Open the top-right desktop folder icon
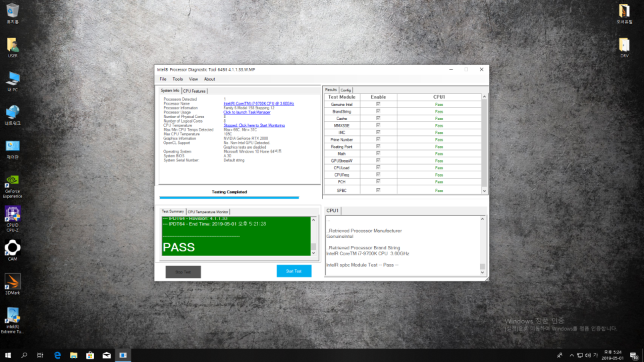The width and height of the screenshot is (644, 362). (x=624, y=13)
